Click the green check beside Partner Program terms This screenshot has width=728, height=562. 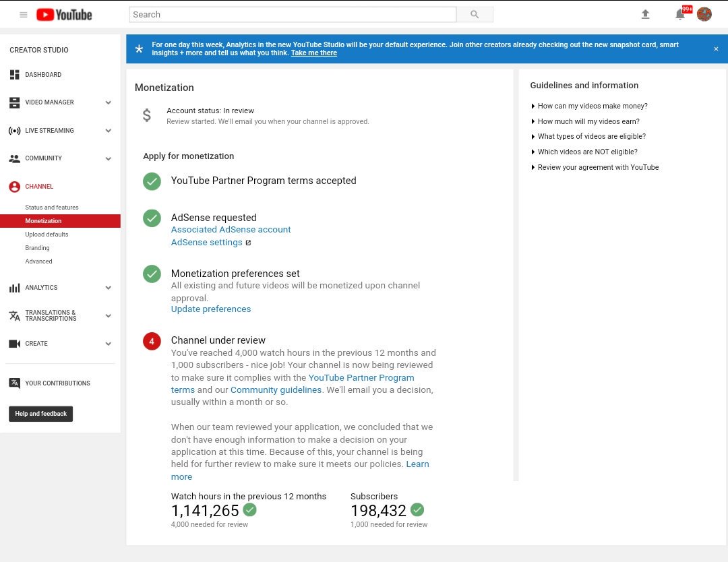tap(152, 181)
